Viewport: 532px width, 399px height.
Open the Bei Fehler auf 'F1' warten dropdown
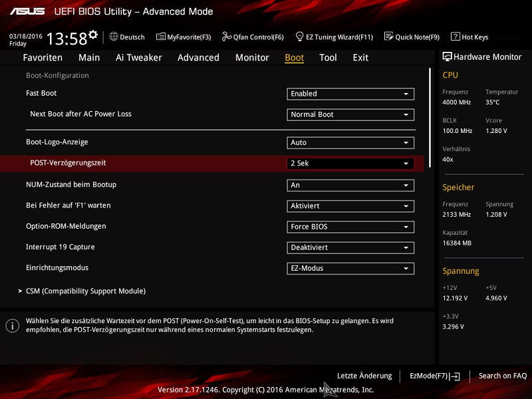click(350, 206)
